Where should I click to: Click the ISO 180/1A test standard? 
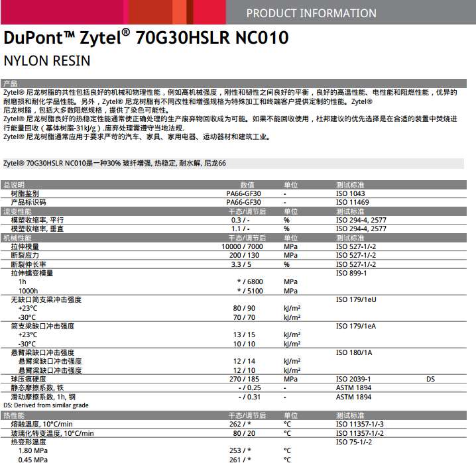pos(354,352)
